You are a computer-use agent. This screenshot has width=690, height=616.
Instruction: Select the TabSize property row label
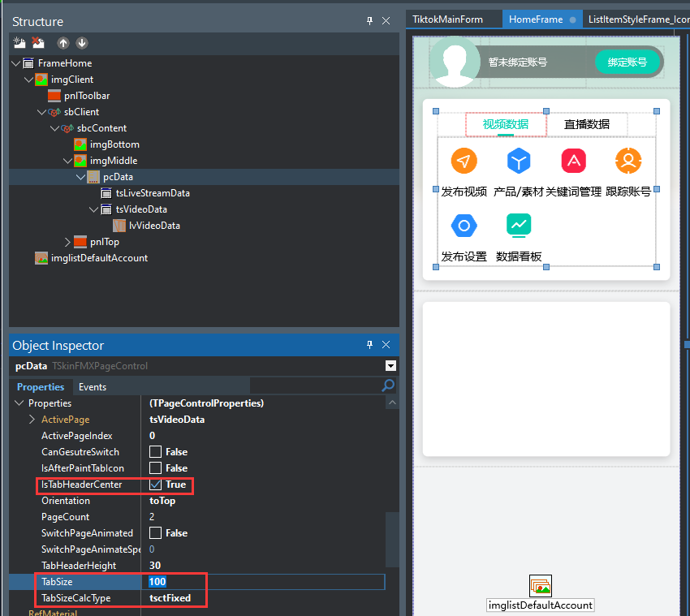pyautogui.click(x=57, y=582)
